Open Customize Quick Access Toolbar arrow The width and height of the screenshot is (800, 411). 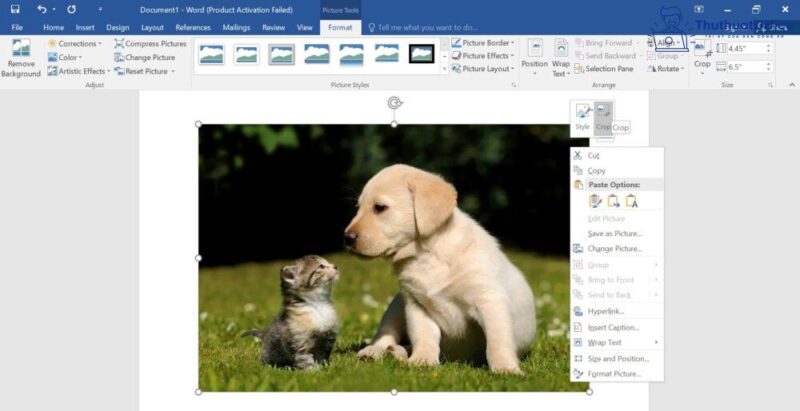click(x=100, y=10)
